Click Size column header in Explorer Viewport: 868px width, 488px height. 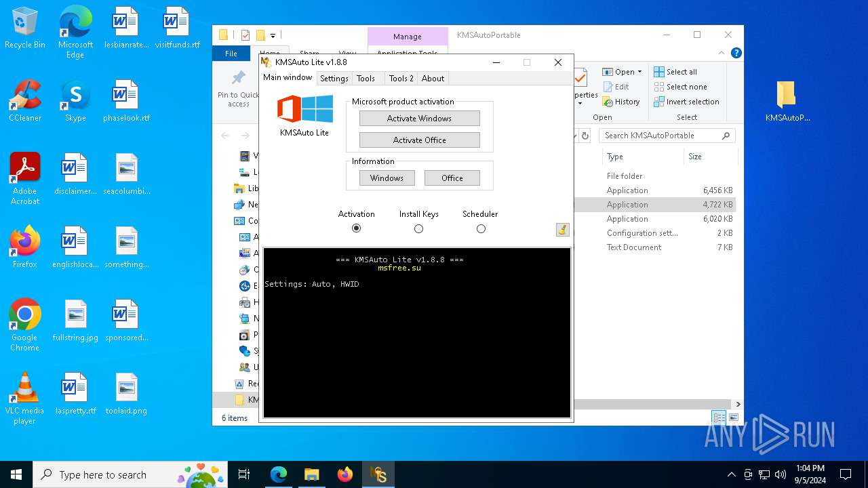[x=710, y=157]
